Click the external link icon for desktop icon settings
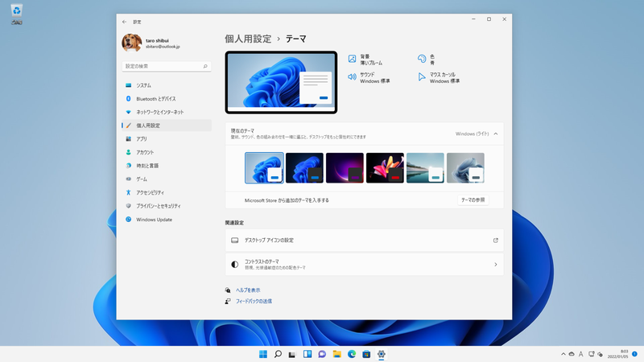Viewport: 644px width, 362px height. pyautogui.click(x=496, y=240)
